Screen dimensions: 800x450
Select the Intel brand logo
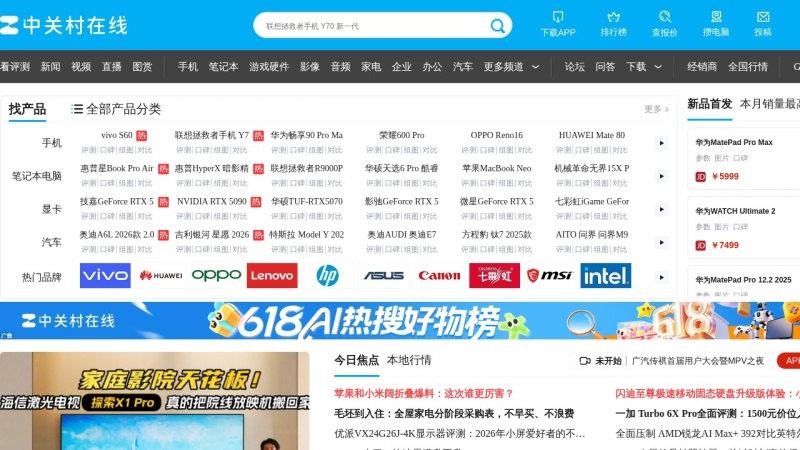tap(606, 276)
